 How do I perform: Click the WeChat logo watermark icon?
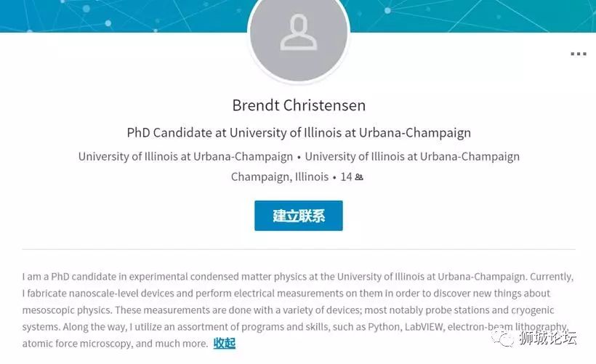pos(502,338)
